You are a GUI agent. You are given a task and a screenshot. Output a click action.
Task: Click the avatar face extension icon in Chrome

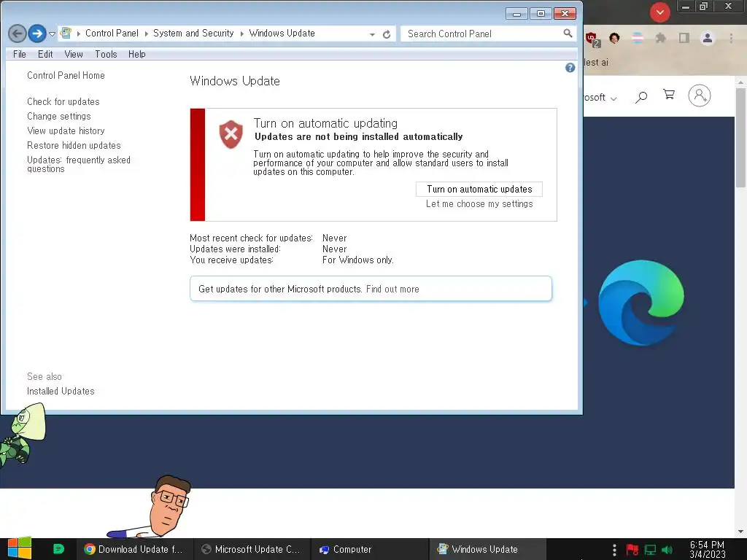[614, 38]
